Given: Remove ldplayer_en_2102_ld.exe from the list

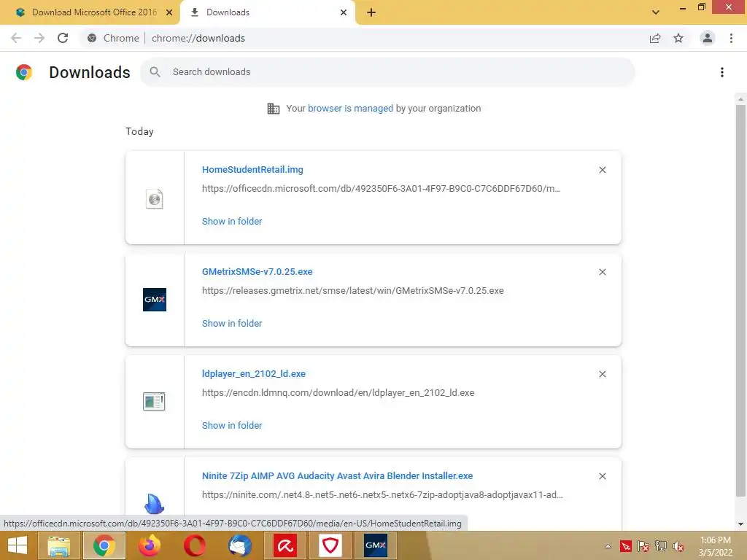Looking at the screenshot, I should click(x=602, y=374).
